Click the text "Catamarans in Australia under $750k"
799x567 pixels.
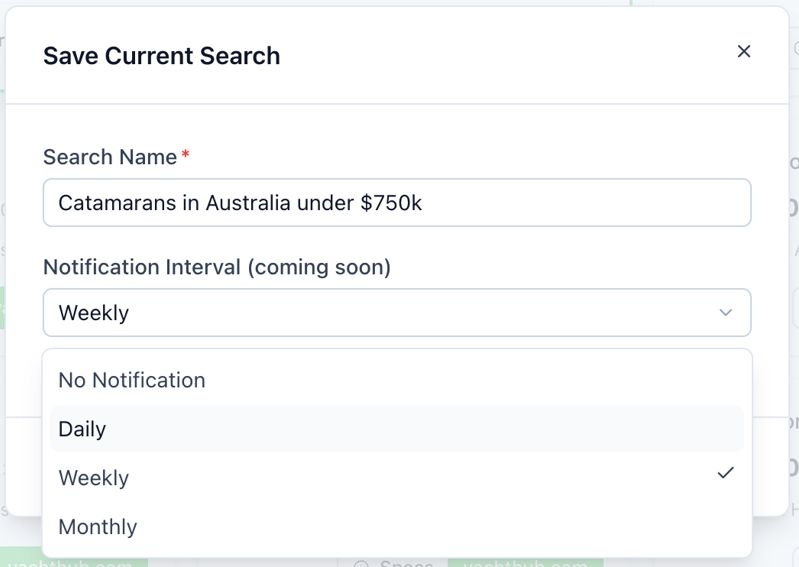point(240,203)
